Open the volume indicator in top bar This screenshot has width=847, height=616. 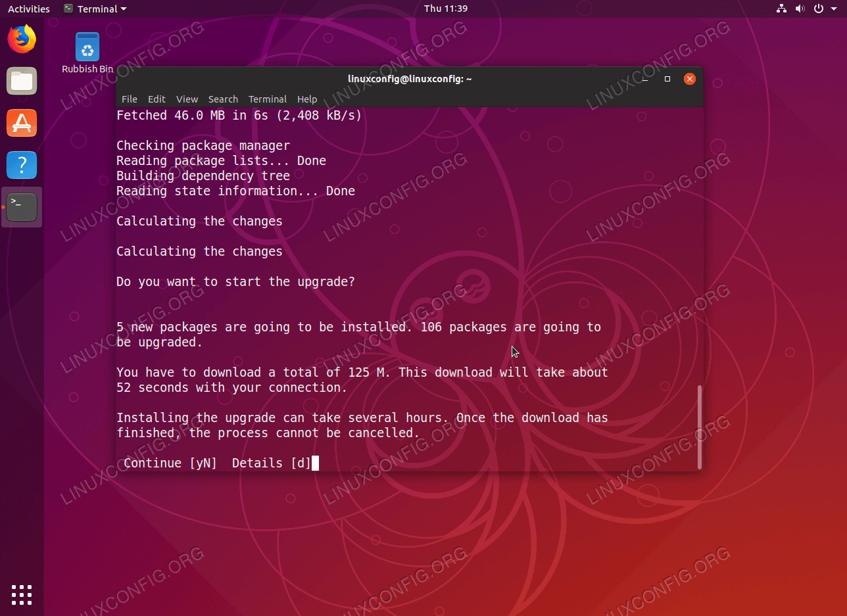[800, 9]
